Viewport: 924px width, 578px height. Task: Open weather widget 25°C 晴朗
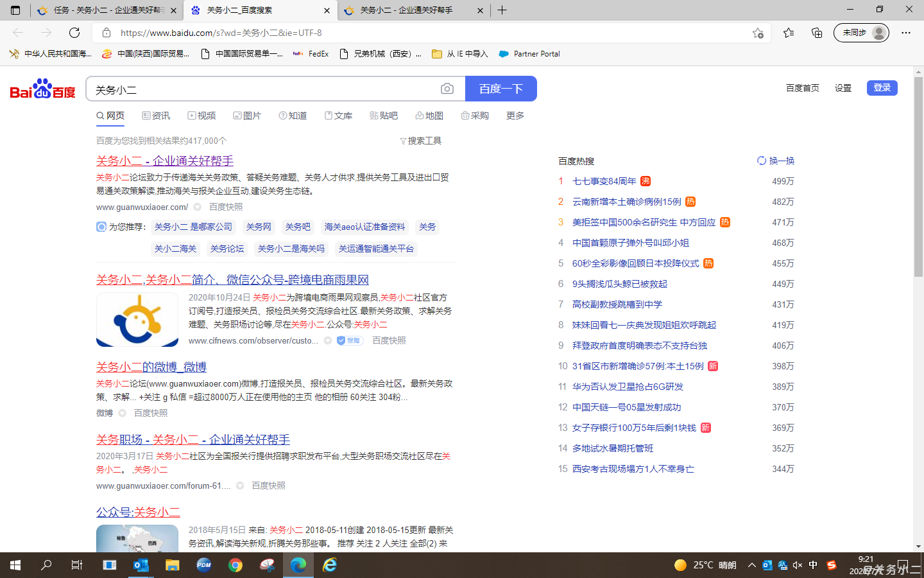click(705, 565)
